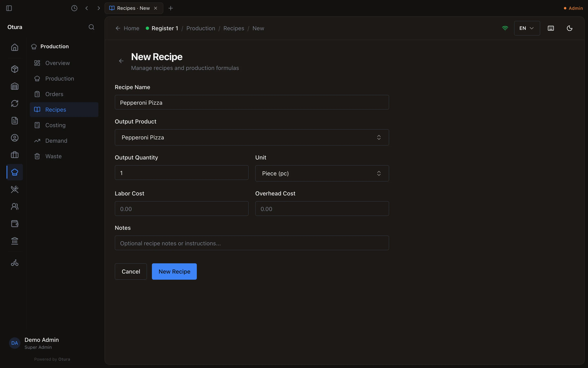Open the bicycle delivery icon in the rail
Screen dimensions: 588x368
click(14, 263)
